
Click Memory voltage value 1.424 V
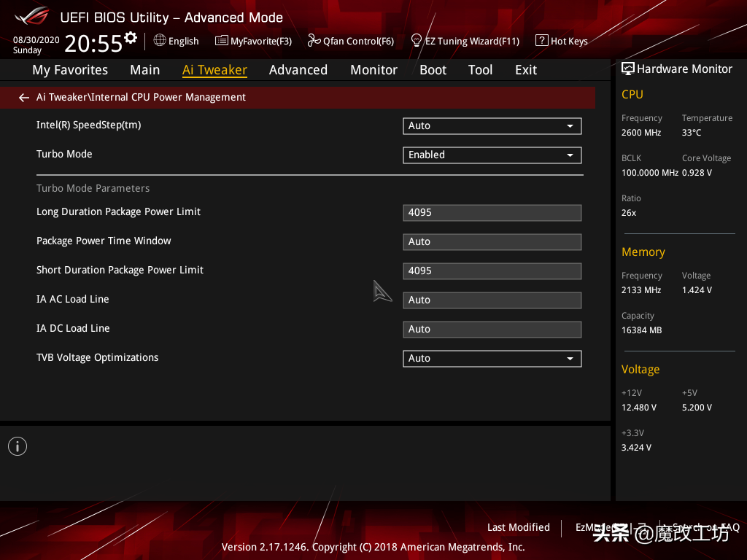(697, 290)
